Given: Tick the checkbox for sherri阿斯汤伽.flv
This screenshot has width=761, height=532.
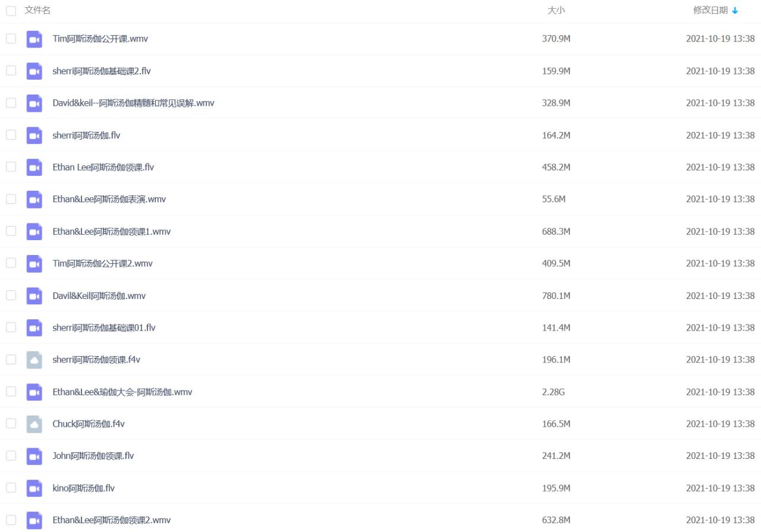Looking at the screenshot, I should point(11,135).
